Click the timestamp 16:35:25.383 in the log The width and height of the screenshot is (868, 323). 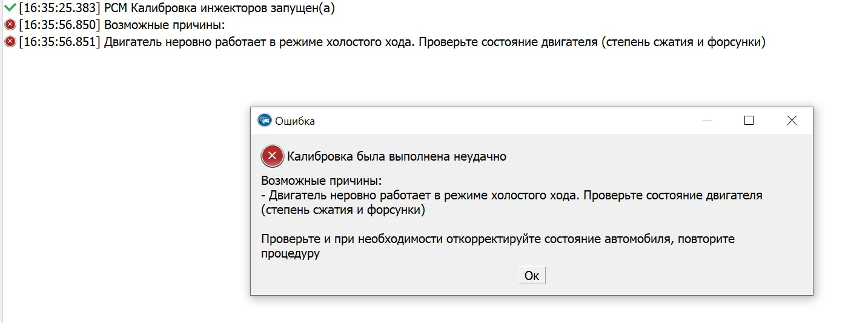59,8
